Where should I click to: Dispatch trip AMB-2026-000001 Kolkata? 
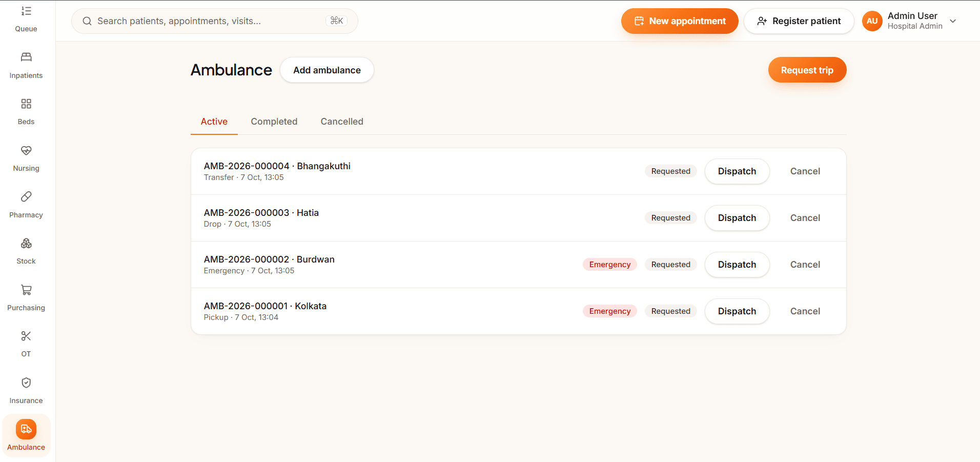pyautogui.click(x=737, y=311)
